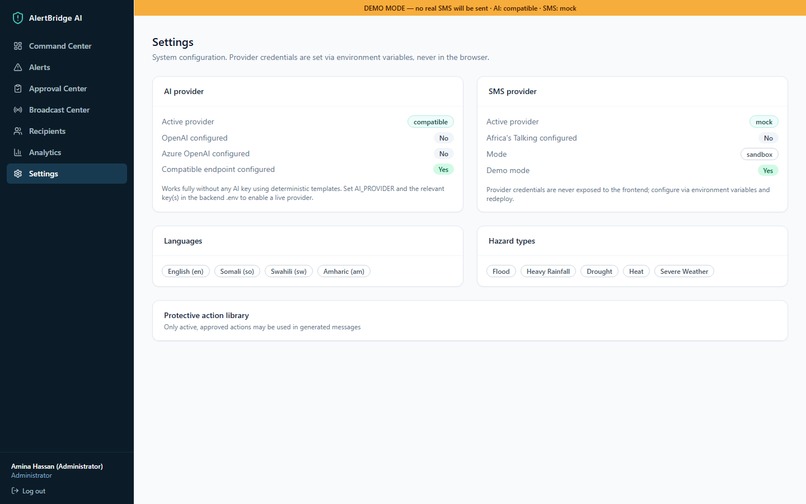Viewport: 806px width, 504px height.
Task: Click the 'Demo mode' label in SMS provider card
Action: (508, 170)
